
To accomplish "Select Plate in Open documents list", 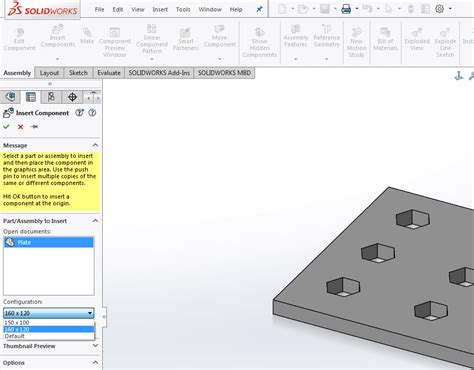I will coord(49,242).
